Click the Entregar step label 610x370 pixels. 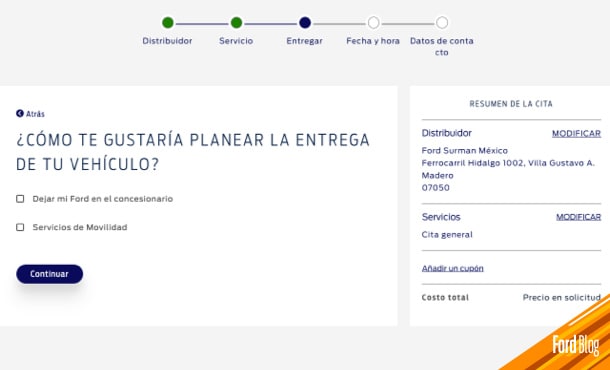click(x=305, y=41)
